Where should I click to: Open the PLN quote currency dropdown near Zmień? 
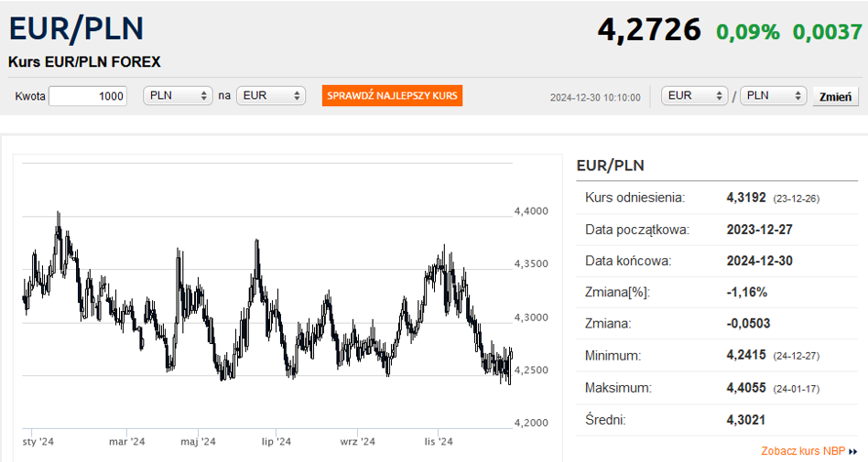774,96
